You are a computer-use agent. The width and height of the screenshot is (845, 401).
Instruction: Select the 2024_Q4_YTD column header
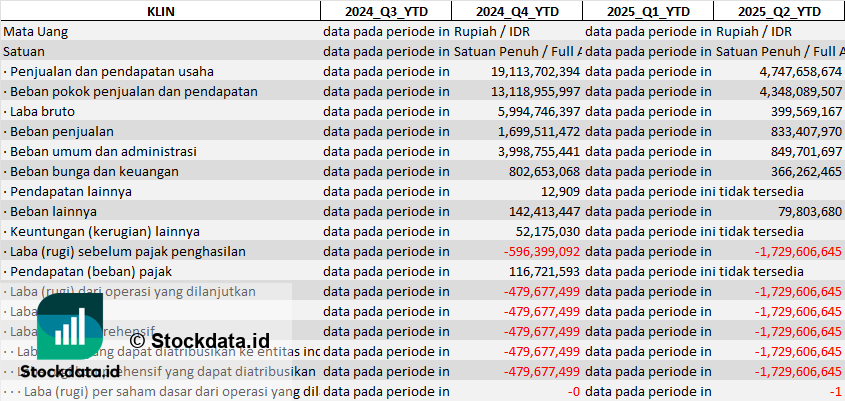pos(517,11)
